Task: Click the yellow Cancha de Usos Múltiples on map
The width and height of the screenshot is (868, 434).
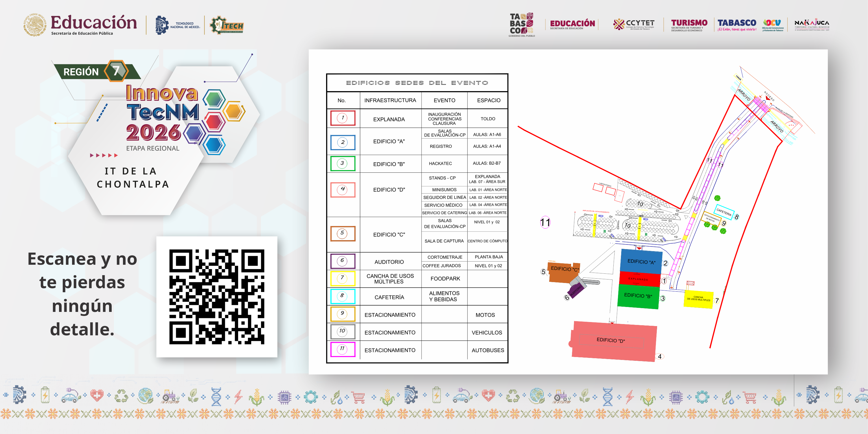Action: point(698,299)
